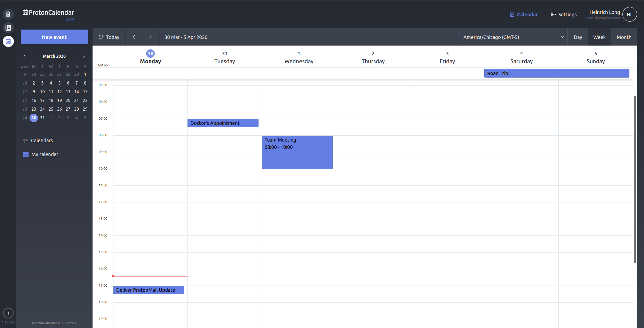This screenshot has width=644, height=328.
Task: Switch to Month view
Action: point(623,37)
